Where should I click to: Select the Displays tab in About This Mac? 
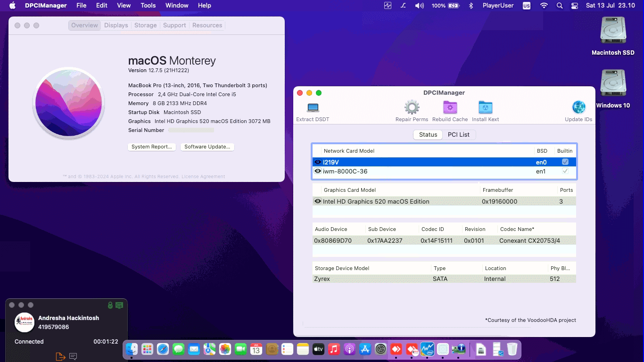(116, 25)
